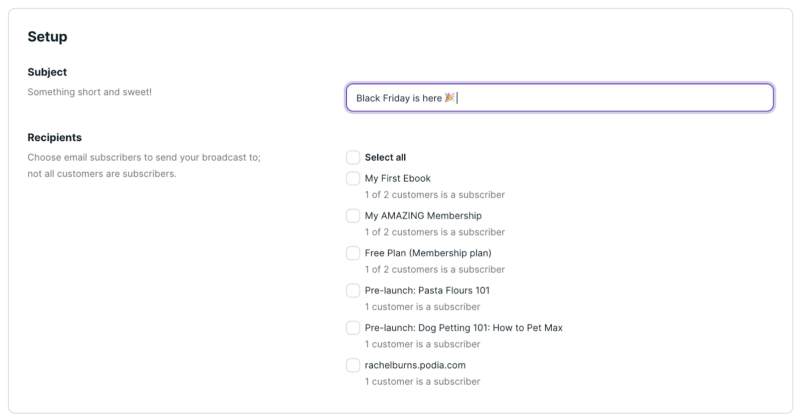
Task: Toggle the Free Plan (Membership plan) checkbox
Action: tap(353, 252)
